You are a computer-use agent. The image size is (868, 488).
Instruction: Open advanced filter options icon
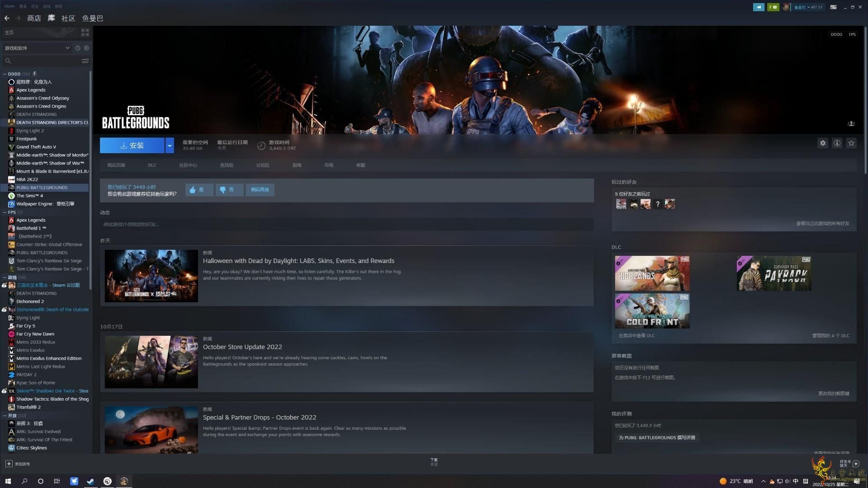[x=85, y=61]
